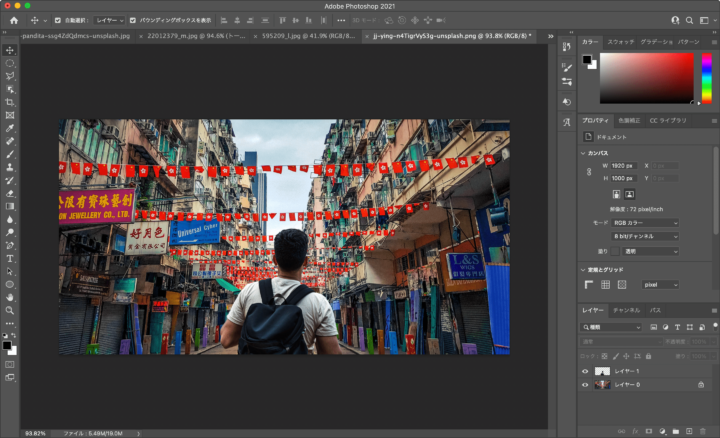
Task: Toggle the 自動選択 checkbox
Action: tap(58, 20)
